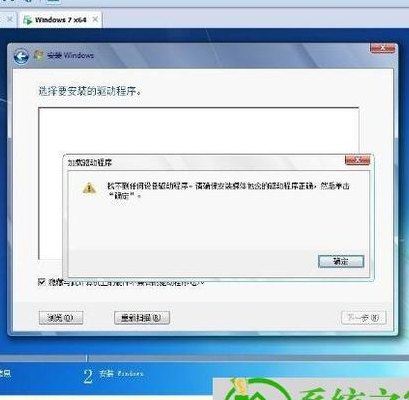The image size is (409, 400).
Task: Switch to the Windows 7 x64 tab
Action: click(x=61, y=20)
